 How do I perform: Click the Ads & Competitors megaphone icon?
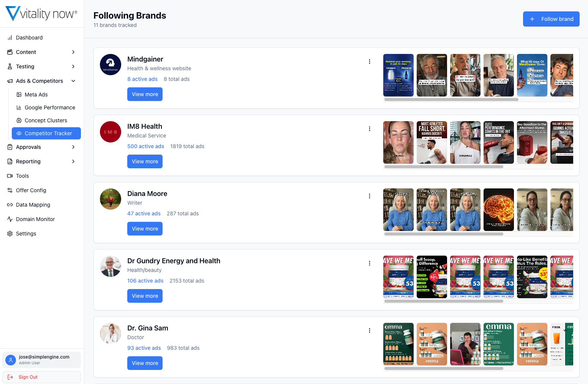[x=10, y=81]
